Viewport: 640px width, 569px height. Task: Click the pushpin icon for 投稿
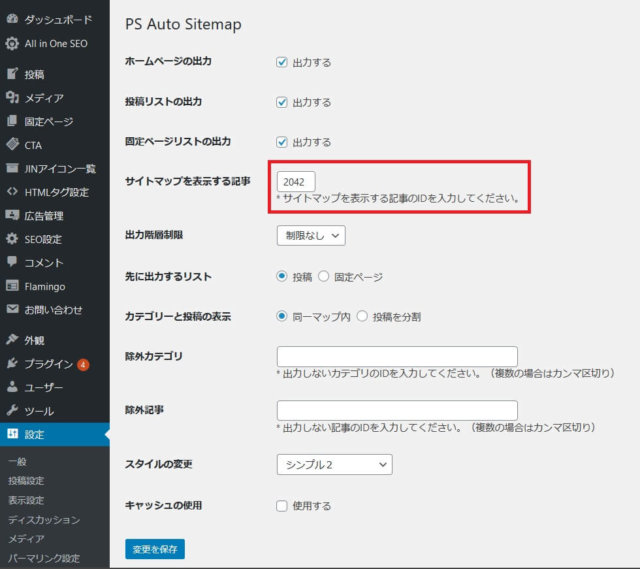click(x=12, y=74)
